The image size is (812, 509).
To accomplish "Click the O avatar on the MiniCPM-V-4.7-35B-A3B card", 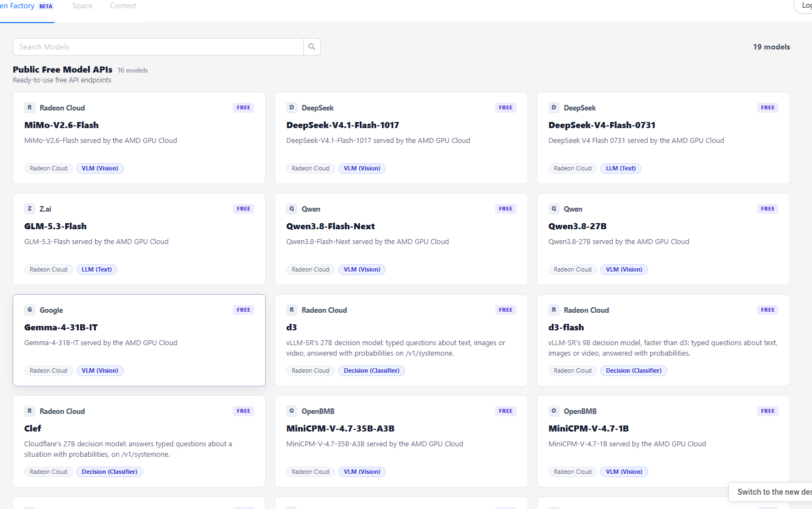I will point(292,411).
